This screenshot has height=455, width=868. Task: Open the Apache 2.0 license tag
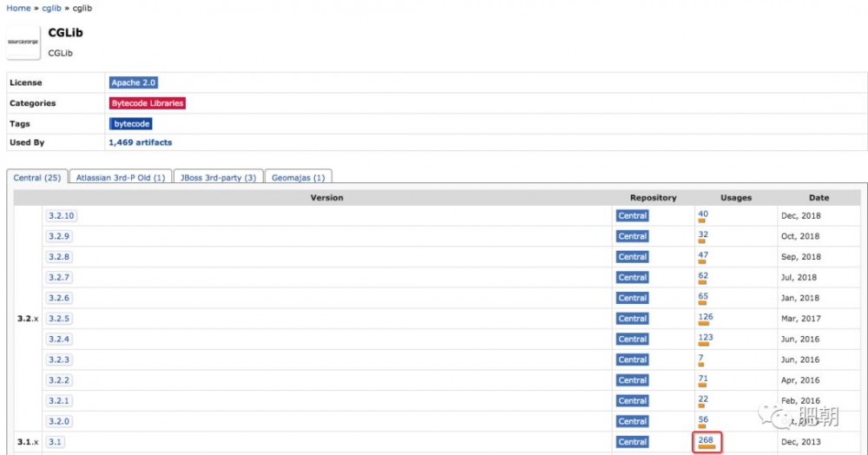[x=134, y=82]
